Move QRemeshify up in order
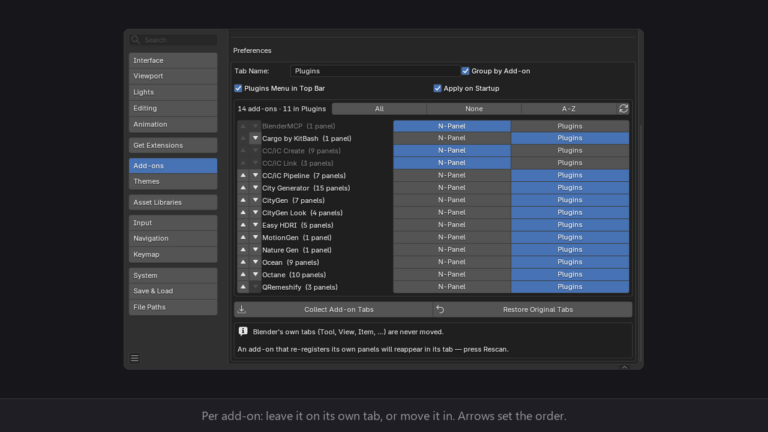 [243, 287]
